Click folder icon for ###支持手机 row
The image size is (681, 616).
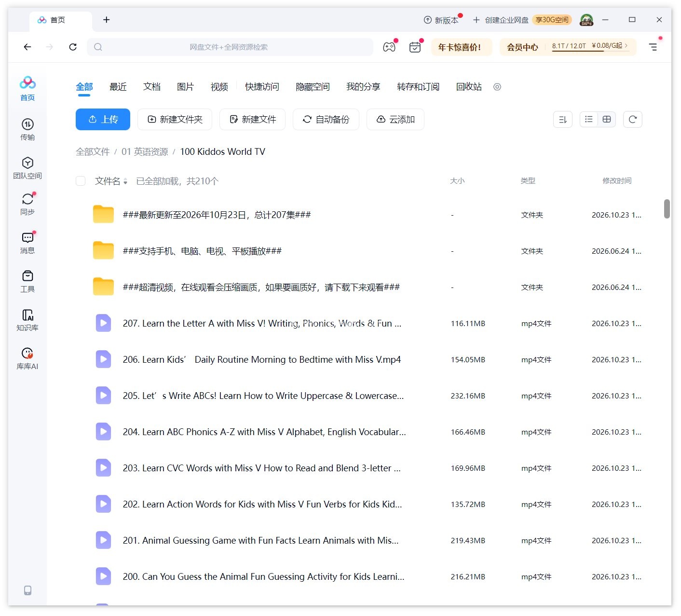tap(103, 250)
